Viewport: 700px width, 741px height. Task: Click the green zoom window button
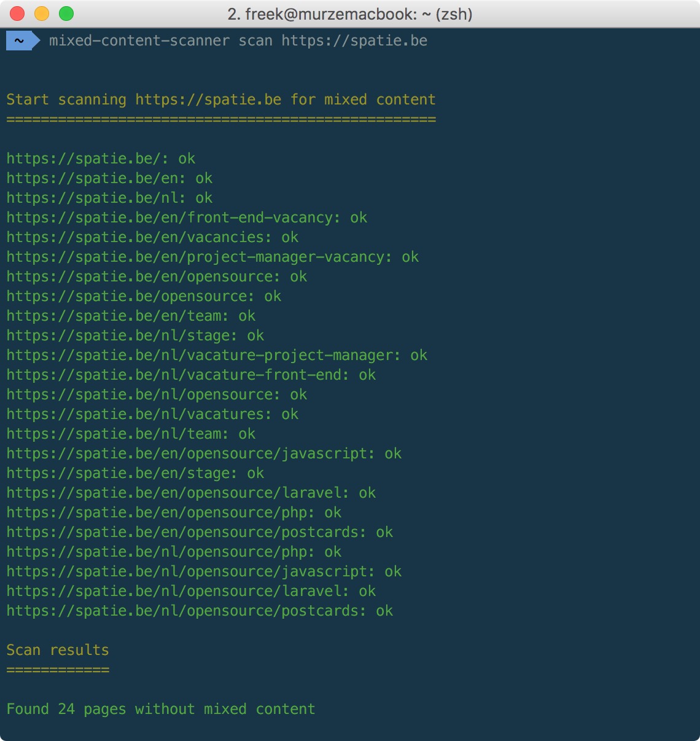(66, 14)
